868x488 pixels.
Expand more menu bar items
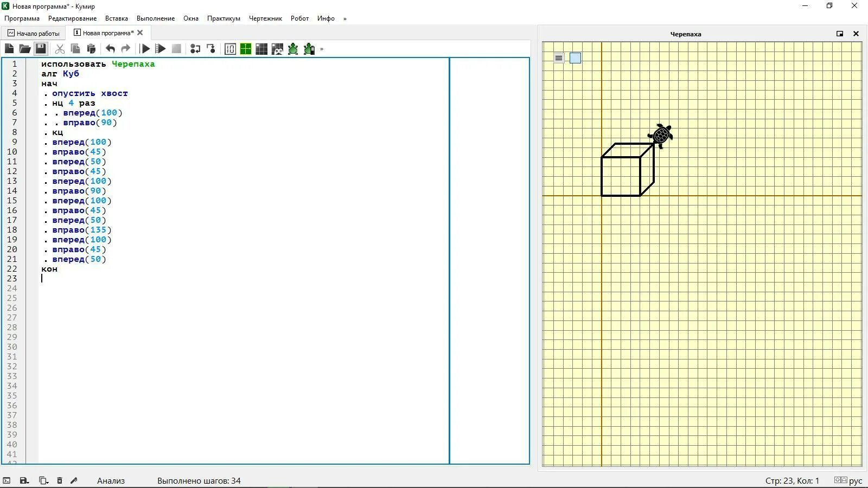[x=344, y=18]
